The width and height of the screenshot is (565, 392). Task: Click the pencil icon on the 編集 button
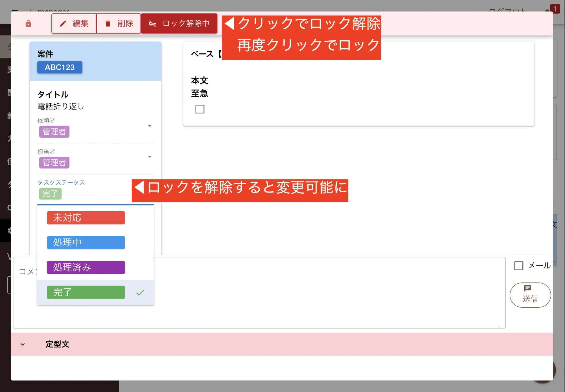point(63,24)
